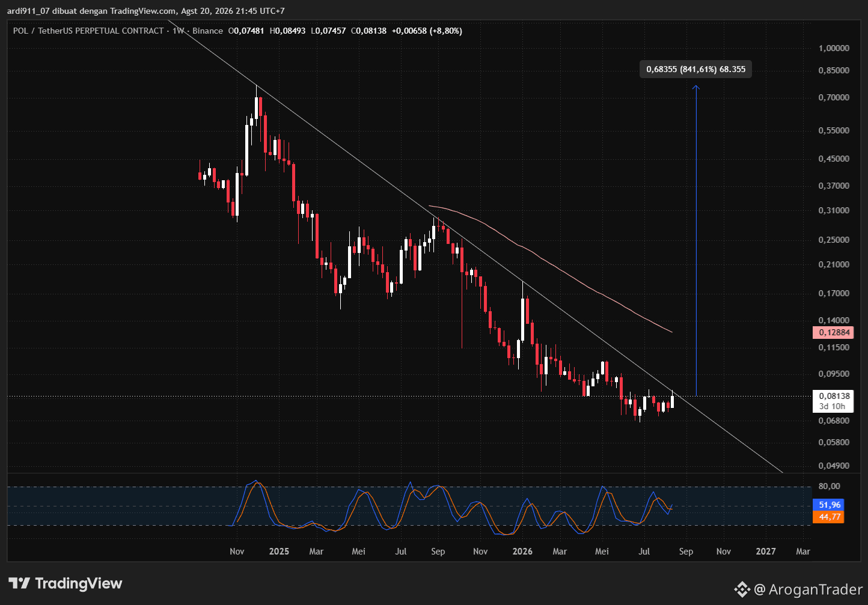This screenshot has height=605, width=868.
Task: Click the "0,09500" price axis label
Action: click(x=834, y=374)
